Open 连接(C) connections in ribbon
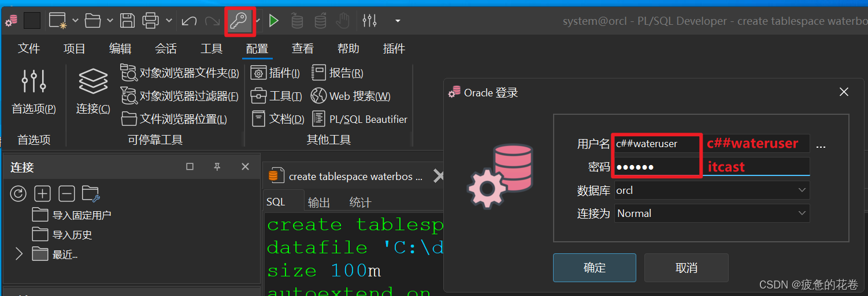Viewport: 868px width, 296px height. point(93,91)
